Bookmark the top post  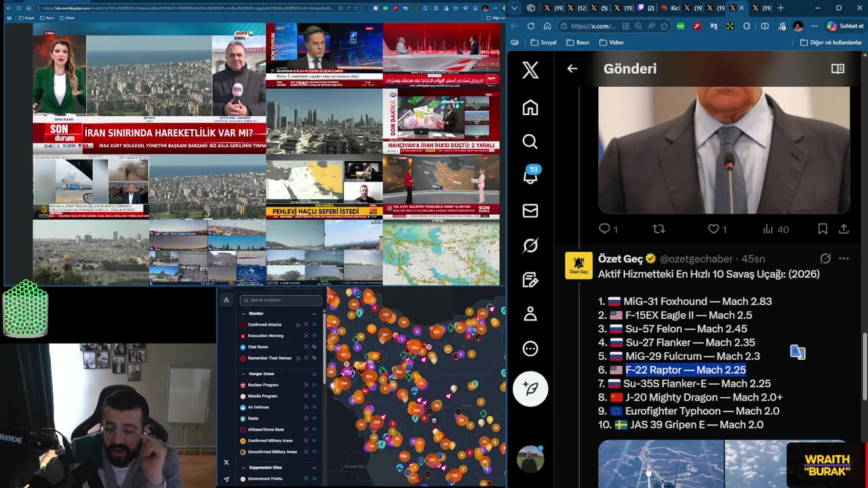click(823, 229)
